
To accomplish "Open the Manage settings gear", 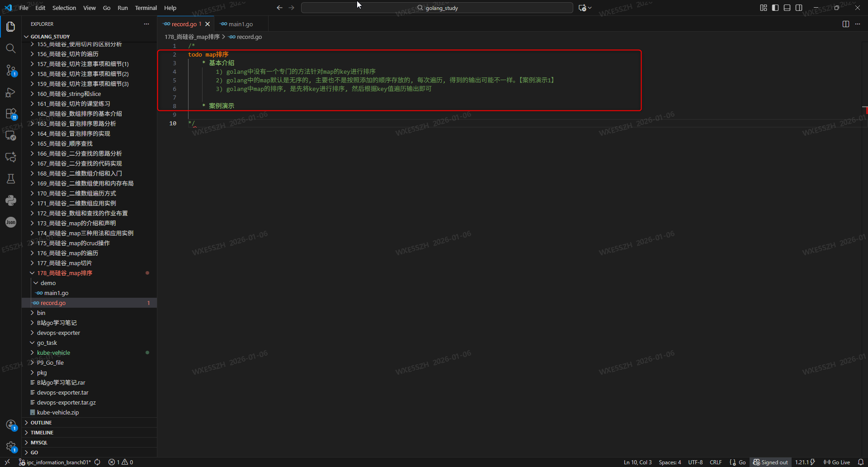I will pyautogui.click(x=11, y=447).
